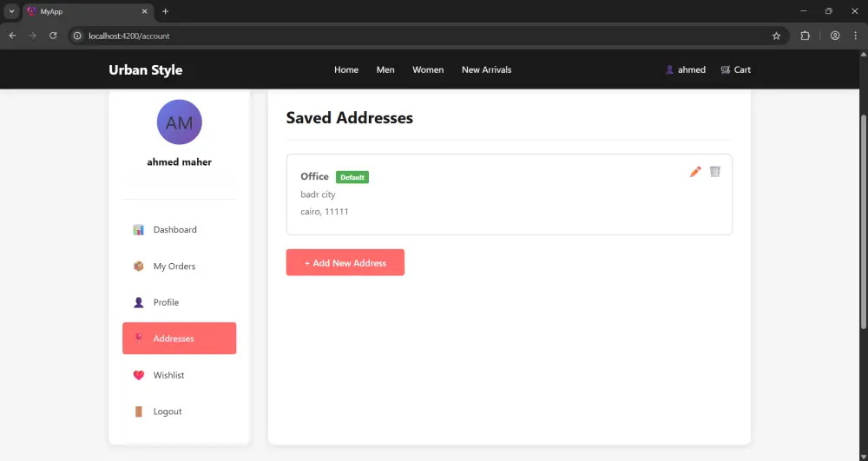Viewport: 868px width, 461px height.
Task: Click the + Add New Address button
Action: click(345, 262)
